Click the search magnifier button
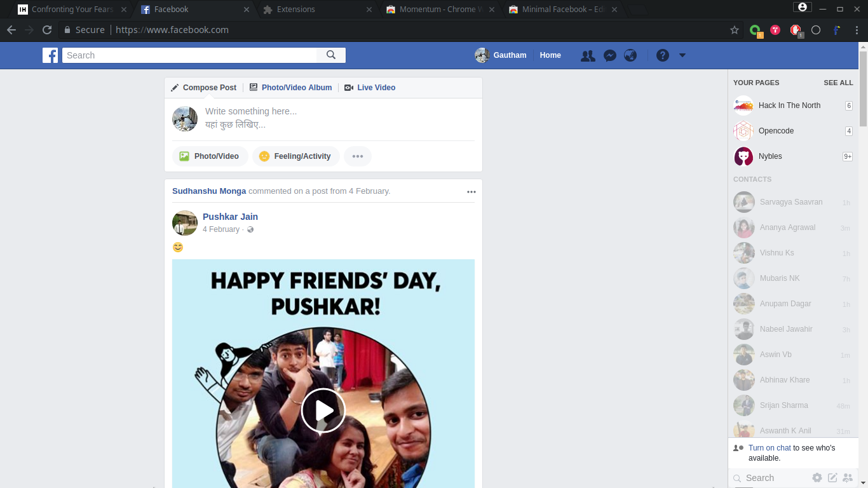Screen dimensions: 868x488 (x=331, y=55)
